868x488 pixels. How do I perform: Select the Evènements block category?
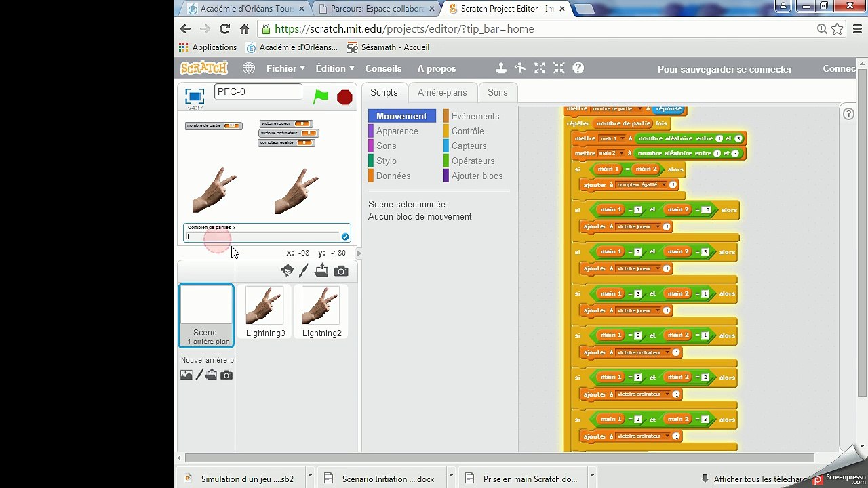coord(475,116)
